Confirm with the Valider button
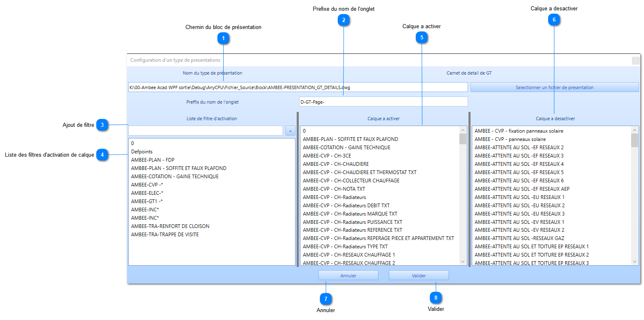Viewport: 644px width, 320px height. click(419, 276)
